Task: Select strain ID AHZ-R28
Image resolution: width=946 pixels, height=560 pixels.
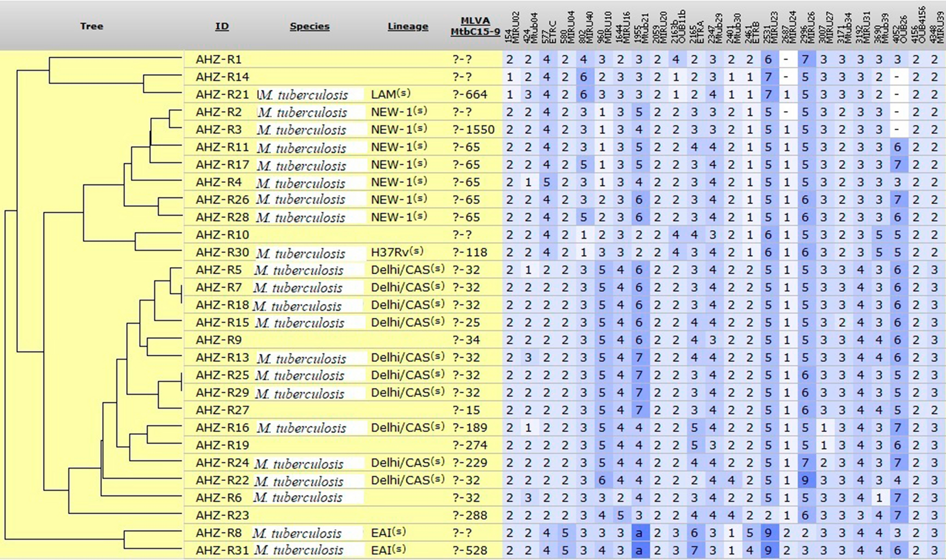Action: (222, 217)
